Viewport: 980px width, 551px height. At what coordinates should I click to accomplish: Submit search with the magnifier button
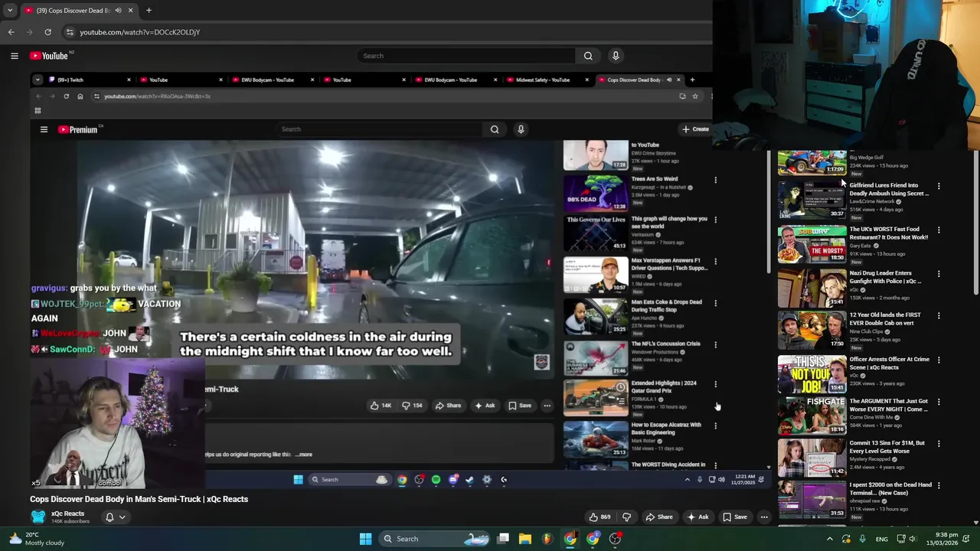coord(588,56)
